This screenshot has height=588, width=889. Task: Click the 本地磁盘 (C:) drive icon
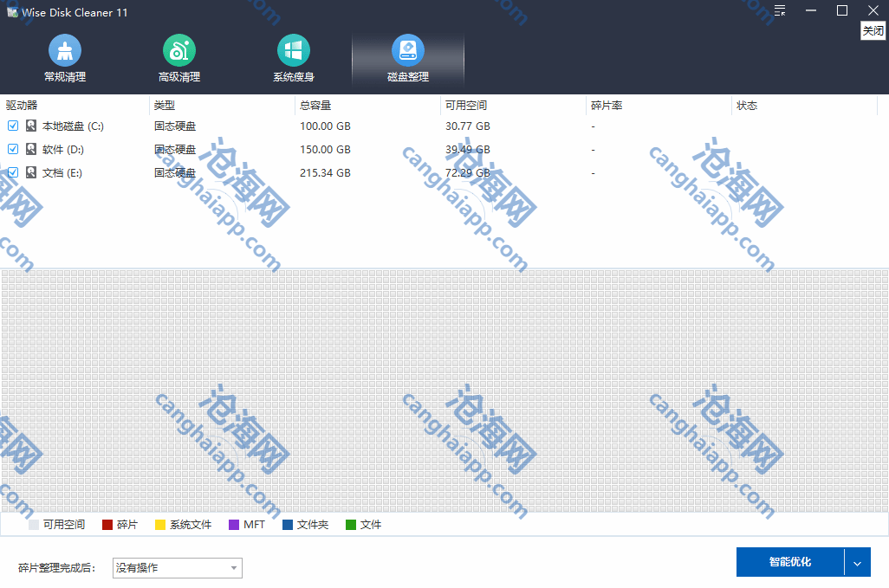pyautogui.click(x=31, y=126)
